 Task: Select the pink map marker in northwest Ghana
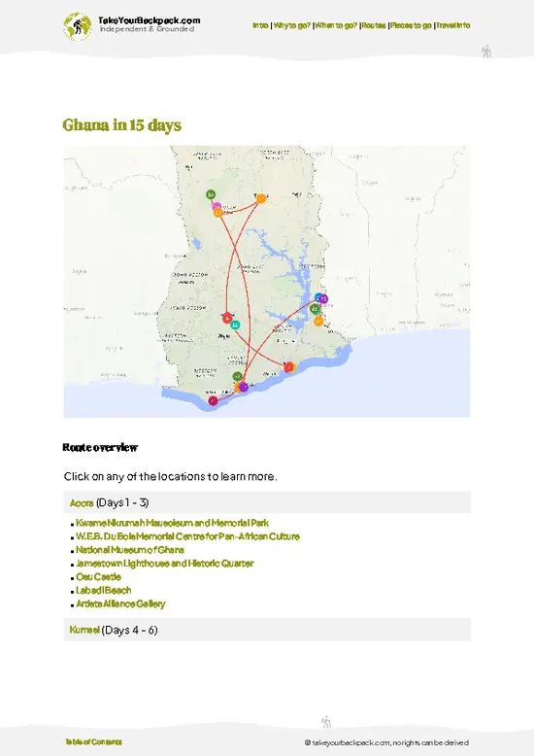point(216,206)
